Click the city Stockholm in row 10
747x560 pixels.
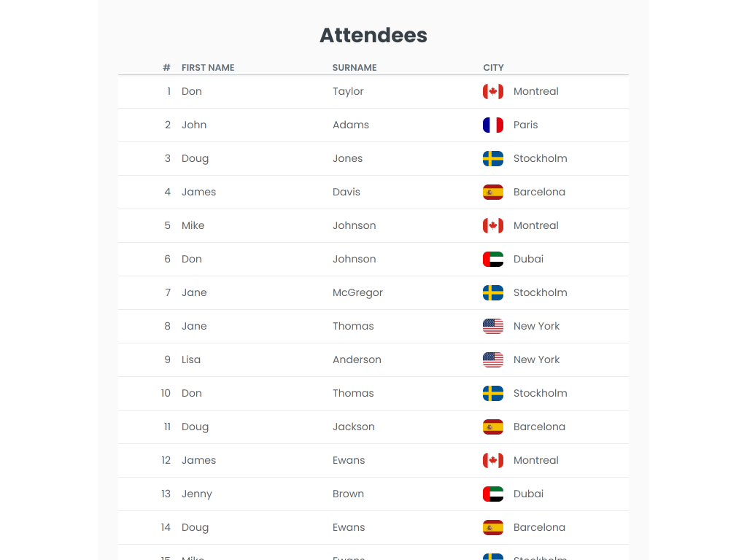click(541, 393)
